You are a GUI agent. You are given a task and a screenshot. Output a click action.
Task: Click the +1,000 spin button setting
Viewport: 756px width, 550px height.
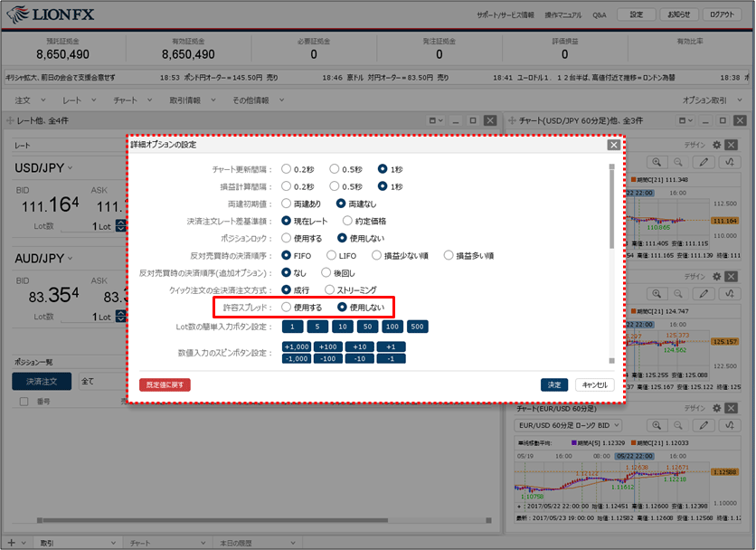click(297, 346)
